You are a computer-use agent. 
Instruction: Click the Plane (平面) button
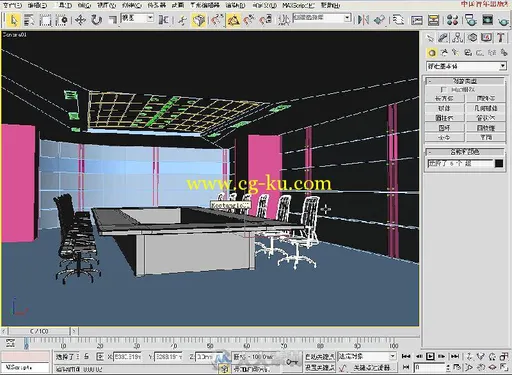coord(486,137)
